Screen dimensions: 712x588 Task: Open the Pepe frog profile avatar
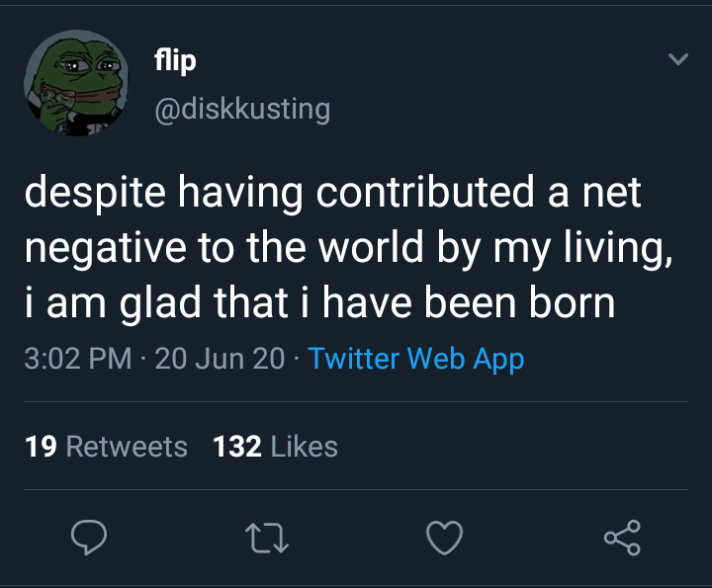click(x=76, y=83)
